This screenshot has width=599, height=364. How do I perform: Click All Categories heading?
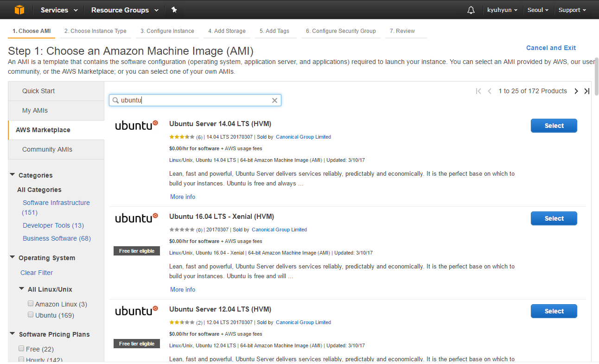39,190
